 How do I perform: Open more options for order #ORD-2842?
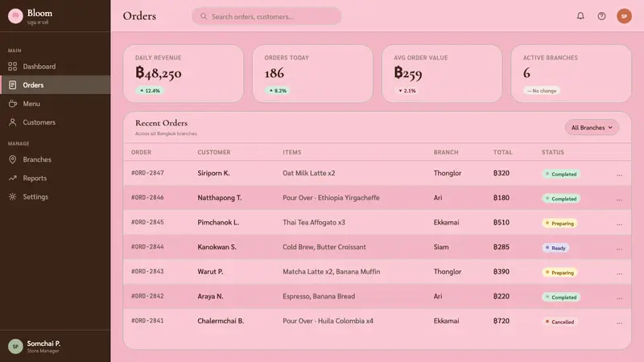click(x=619, y=298)
